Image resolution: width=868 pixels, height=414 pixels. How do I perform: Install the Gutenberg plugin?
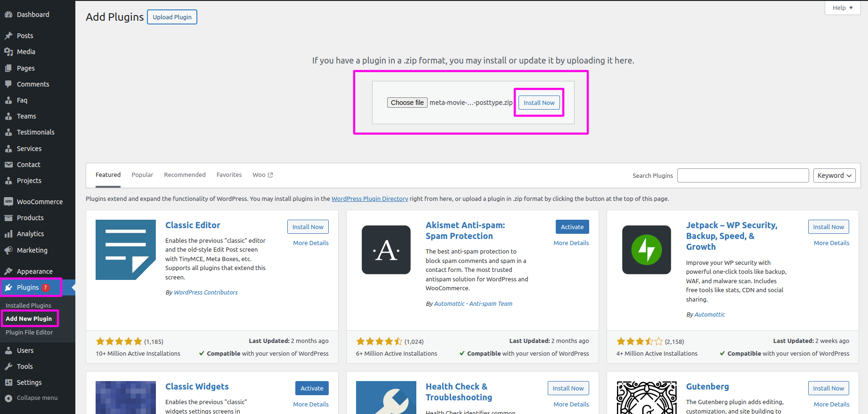coord(828,388)
